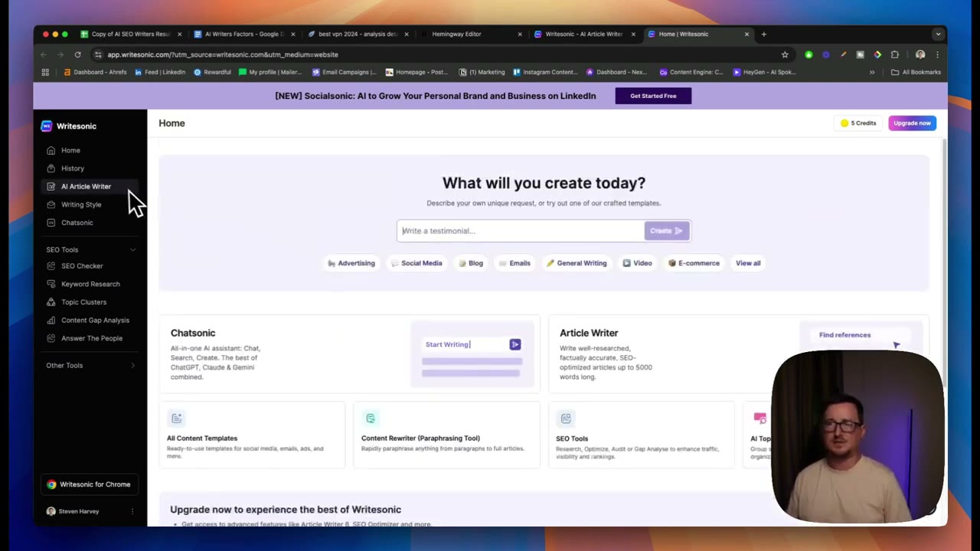Select the Emails template category
Image resolution: width=980 pixels, height=551 pixels.
[514, 263]
